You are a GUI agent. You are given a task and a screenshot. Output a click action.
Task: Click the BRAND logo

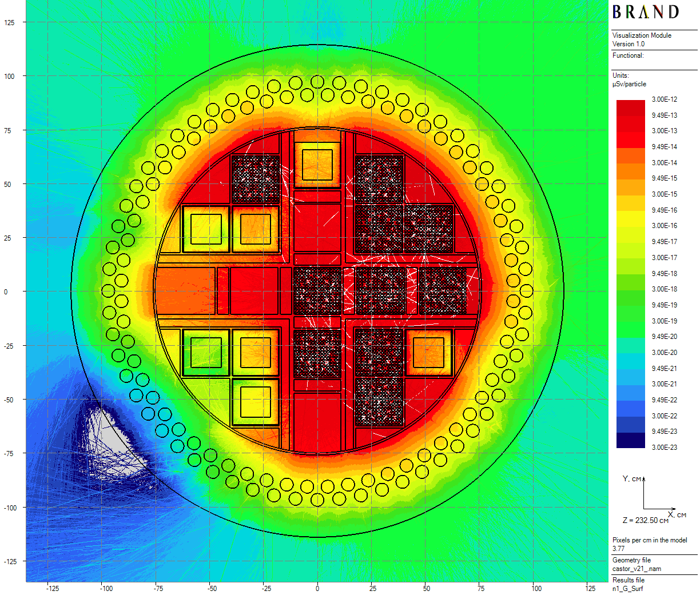[x=646, y=13]
